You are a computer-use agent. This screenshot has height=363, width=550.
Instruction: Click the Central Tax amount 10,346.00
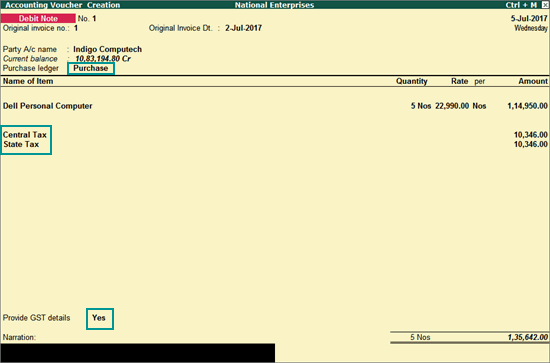[530, 135]
